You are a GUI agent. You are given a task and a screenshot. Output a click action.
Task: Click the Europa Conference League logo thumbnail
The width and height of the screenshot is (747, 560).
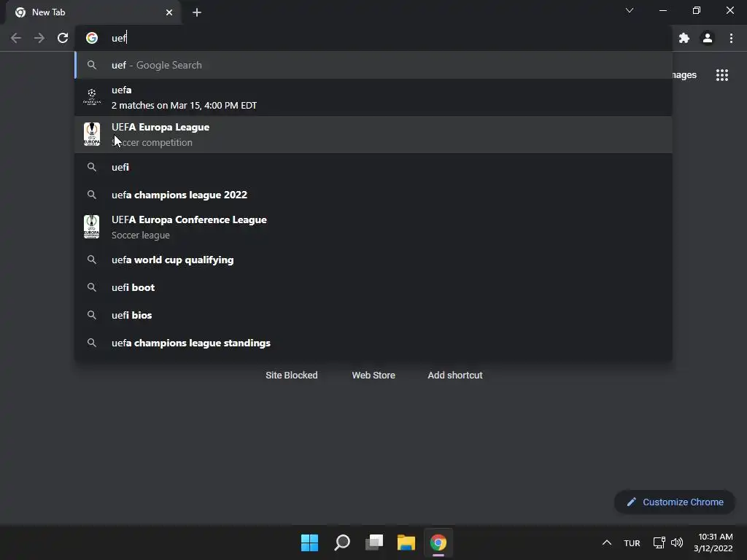click(x=92, y=227)
